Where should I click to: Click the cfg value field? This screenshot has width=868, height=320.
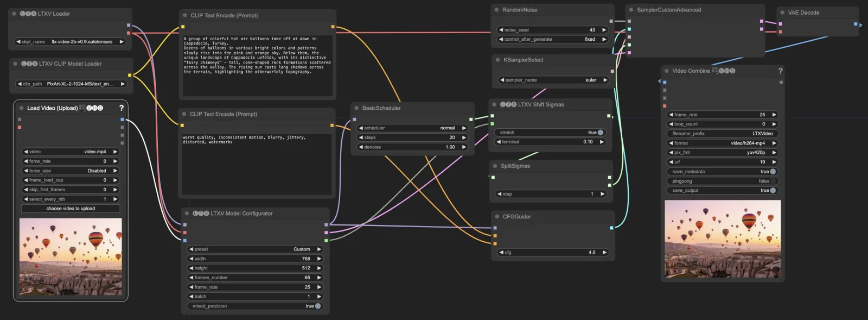point(553,253)
